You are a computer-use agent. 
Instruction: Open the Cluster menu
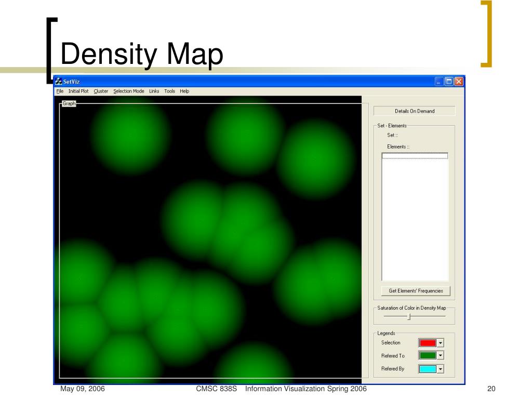click(x=101, y=91)
